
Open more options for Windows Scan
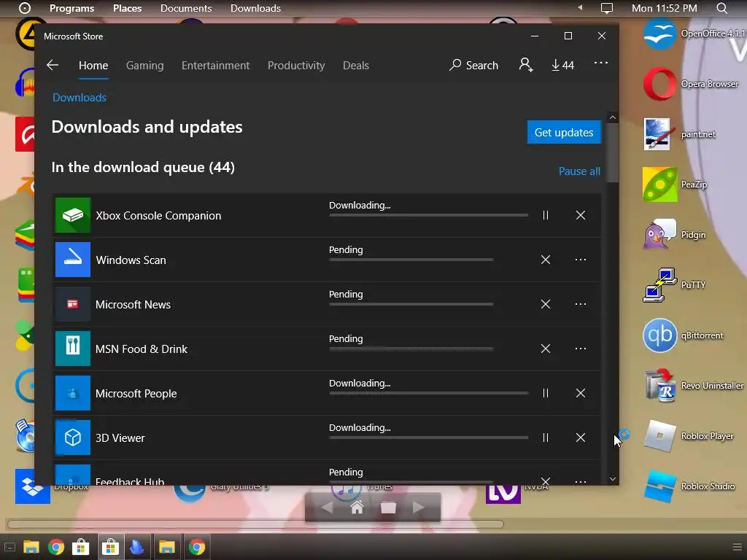point(580,260)
